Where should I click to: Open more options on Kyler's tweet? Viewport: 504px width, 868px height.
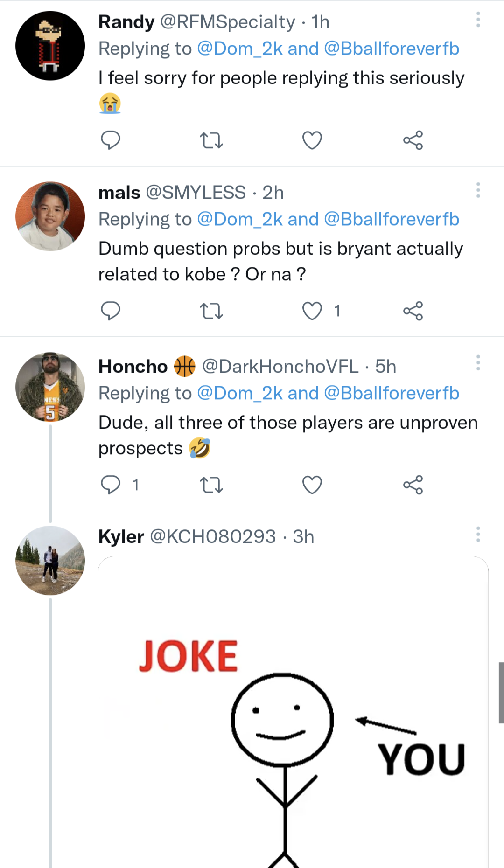point(478,534)
